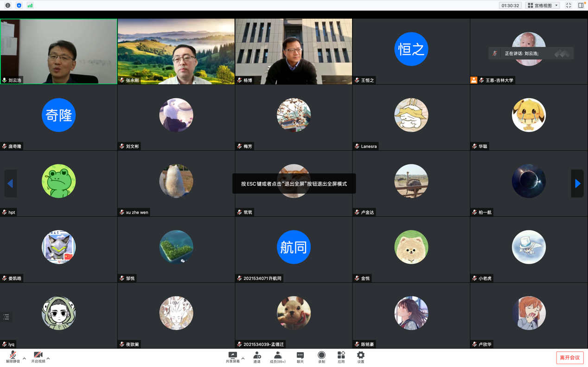Turn on the camera (开启视频)

pos(38,357)
